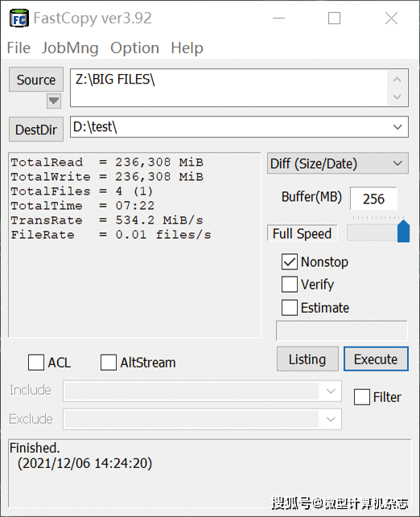
Task: Enable the Filter checkbox
Action: (361, 396)
